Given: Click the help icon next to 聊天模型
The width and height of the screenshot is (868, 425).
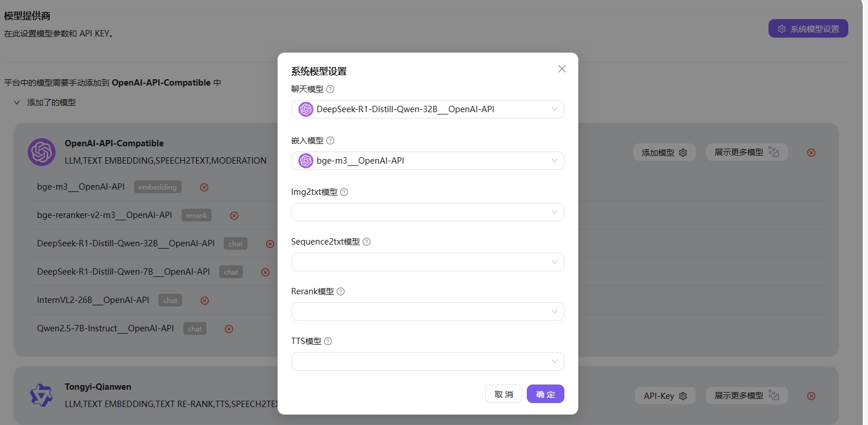Looking at the screenshot, I should click(330, 89).
